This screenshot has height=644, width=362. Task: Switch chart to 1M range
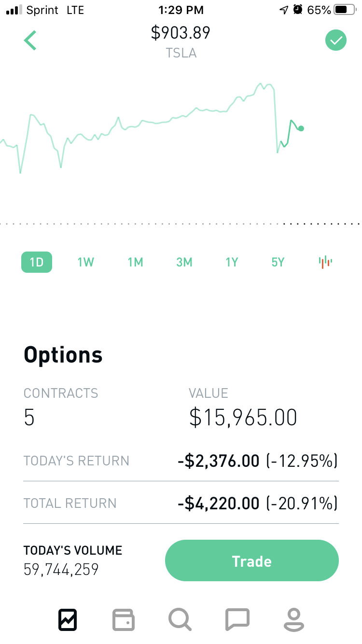(135, 262)
